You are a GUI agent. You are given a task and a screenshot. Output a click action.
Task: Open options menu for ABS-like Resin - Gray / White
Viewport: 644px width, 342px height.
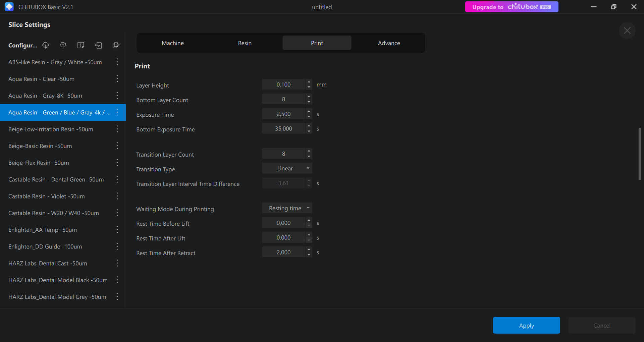click(x=117, y=62)
